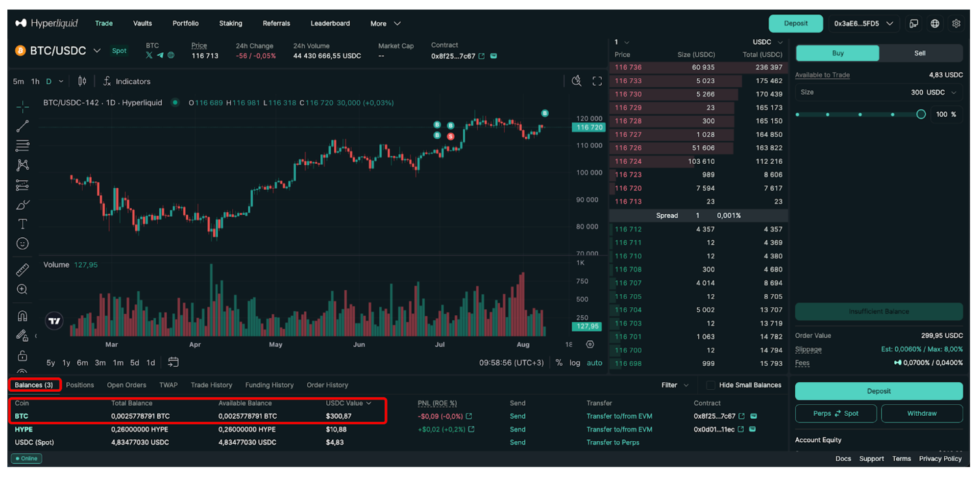This screenshot has width=980, height=480.
Task: Open the wallet address 0x3aE6...5FD5 dropdown
Action: (x=863, y=24)
